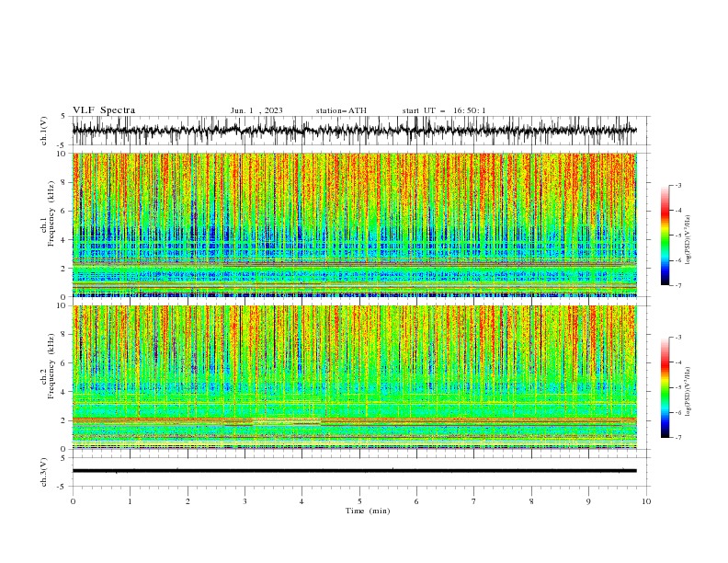Image resolution: width=728 pixels, height=563 pixels.
Task: Click the "5" tick on the ch.1(V) axis
Action: point(64,117)
